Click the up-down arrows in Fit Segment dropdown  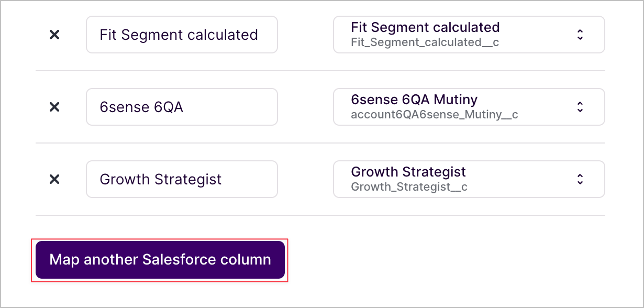580,35
